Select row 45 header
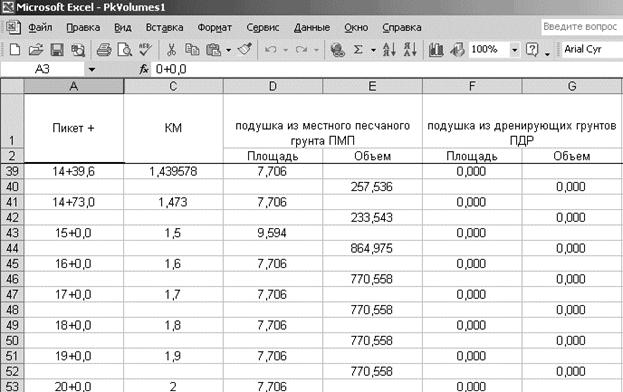Viewport: 623px width, 392px height. [x=12, y=264]
